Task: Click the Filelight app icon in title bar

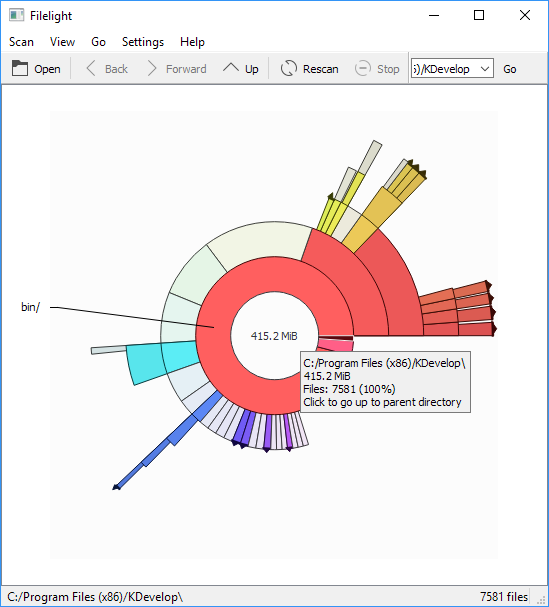Action: [17, 15]
